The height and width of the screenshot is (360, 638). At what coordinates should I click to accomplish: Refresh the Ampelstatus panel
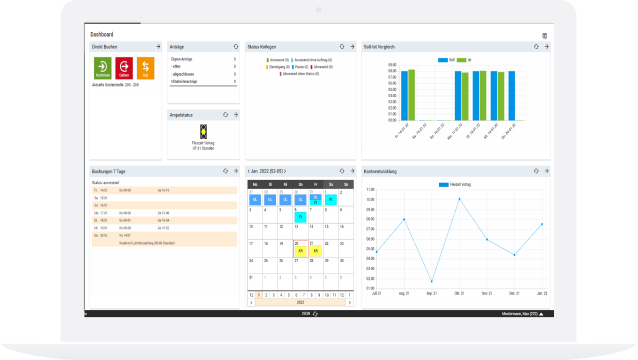[x=225, y=115]
